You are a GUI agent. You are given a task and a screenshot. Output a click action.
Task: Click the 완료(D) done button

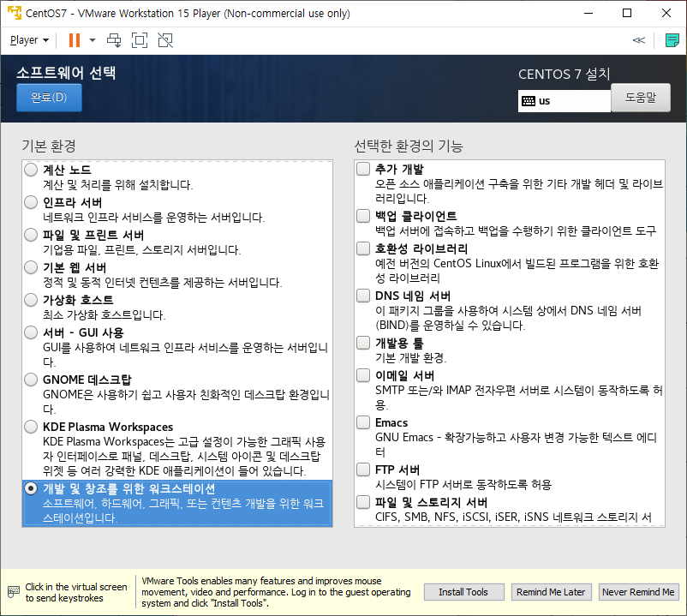tap(49, 98)
